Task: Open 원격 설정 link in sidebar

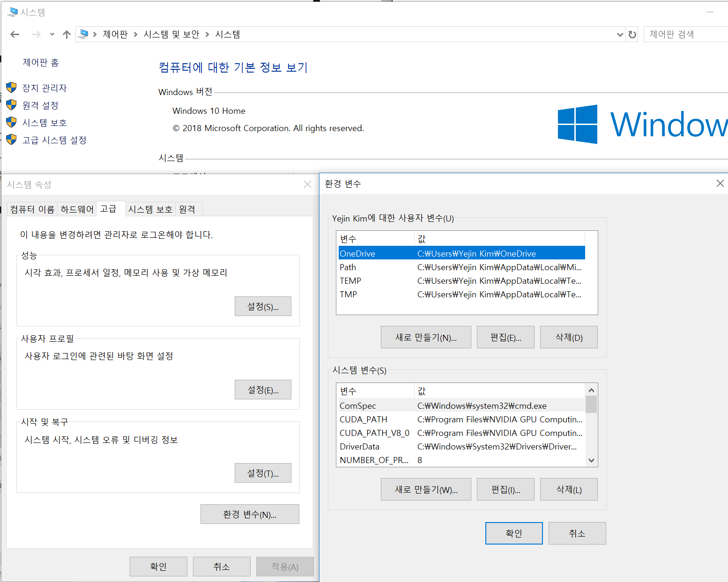Action: coord(40,105)
